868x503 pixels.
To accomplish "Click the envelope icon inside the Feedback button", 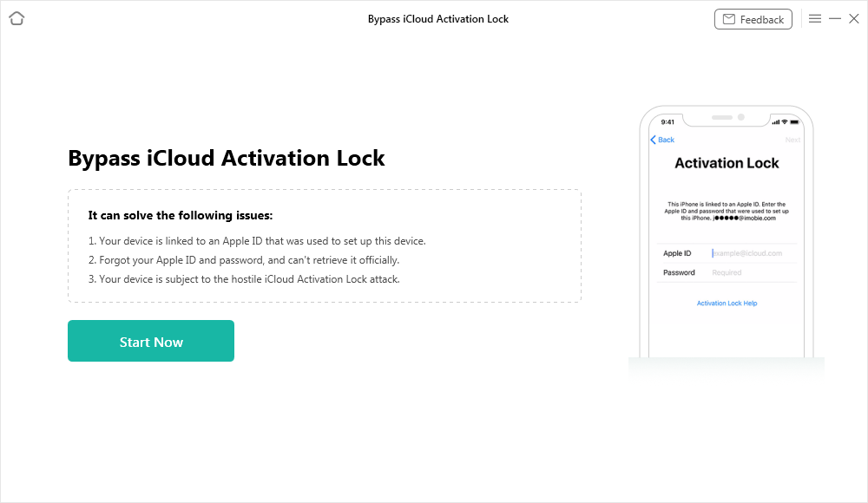I will click(727, 18).
